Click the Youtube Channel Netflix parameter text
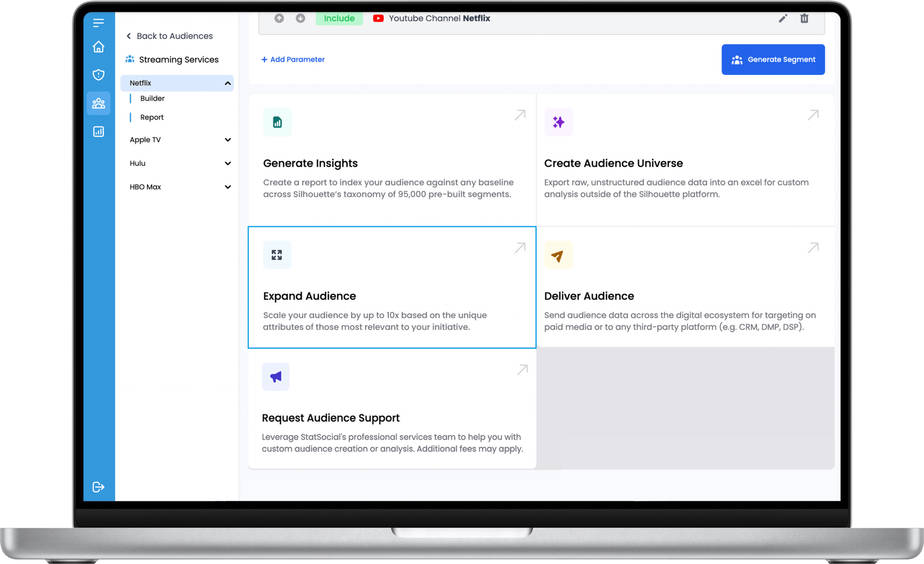This screenshot has width=924, height=564. pos(439,18)
